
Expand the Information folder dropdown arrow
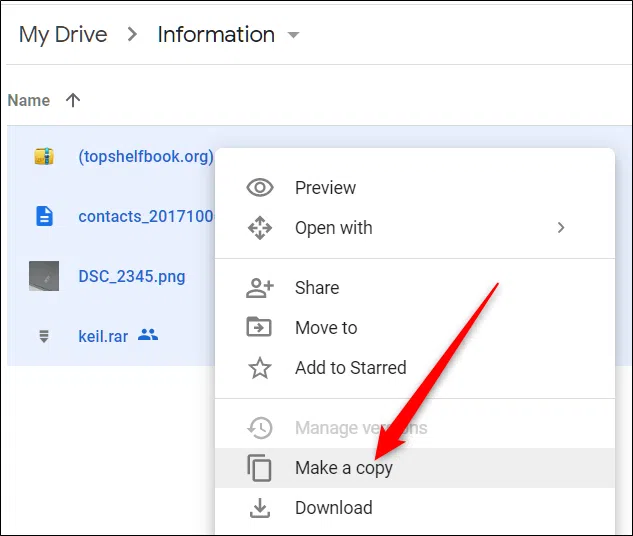tap(293, 36)
